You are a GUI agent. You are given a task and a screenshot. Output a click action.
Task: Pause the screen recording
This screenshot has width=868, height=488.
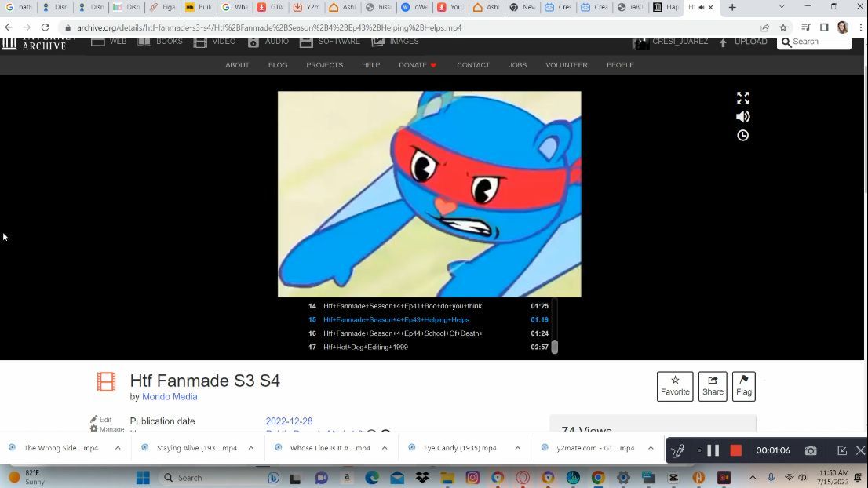(x=713, y=450)
